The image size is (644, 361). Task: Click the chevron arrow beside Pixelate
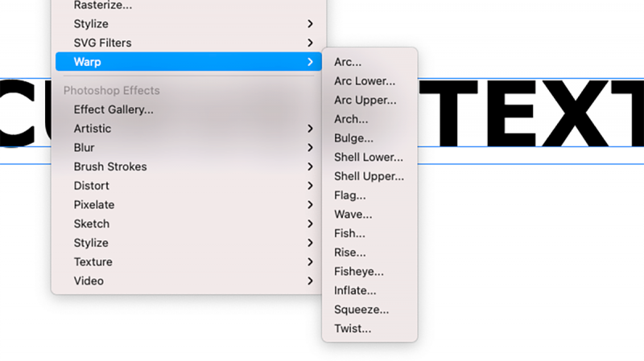(310, 205)
